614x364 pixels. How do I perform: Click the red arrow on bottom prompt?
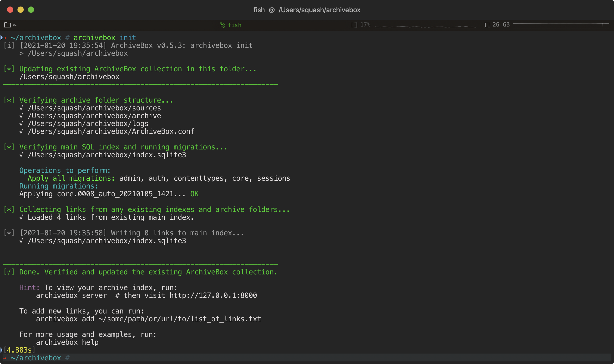pyautogui.click(x=5, y=358)
